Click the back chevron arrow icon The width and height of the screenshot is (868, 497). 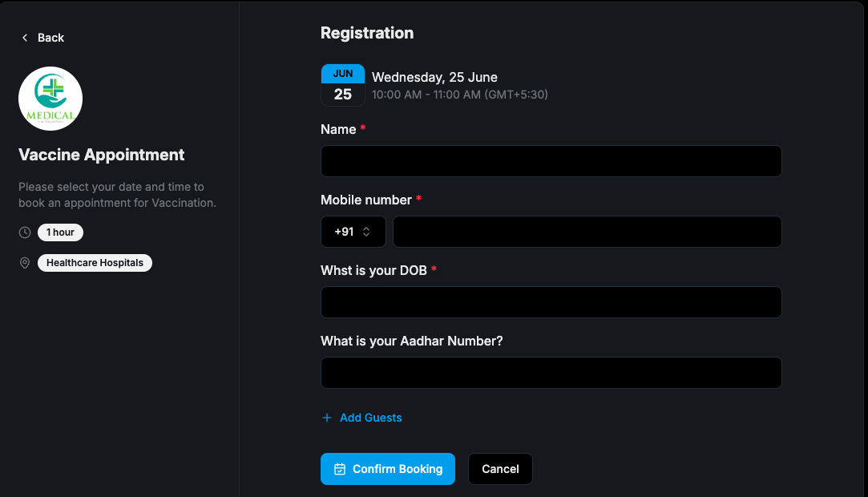[24, 38]
